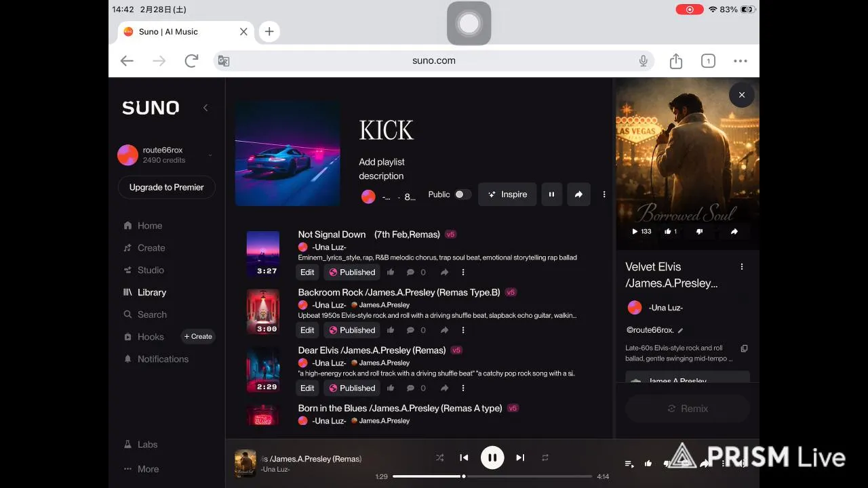Skip to the next track

pos(520,457)
